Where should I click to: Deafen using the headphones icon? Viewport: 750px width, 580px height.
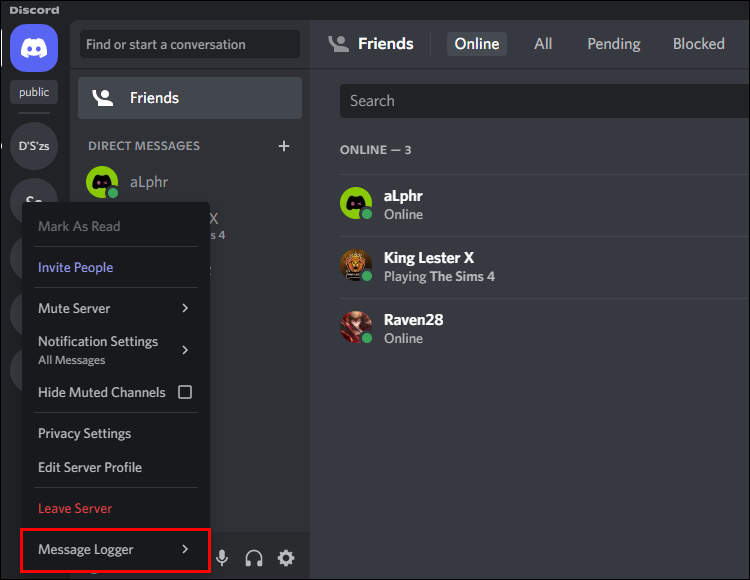click(x=254, y=558)
